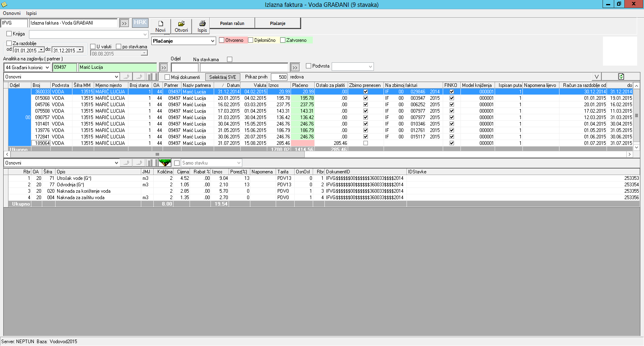
Task: Toggle the Knjiga checkbox
Action: click(x=9, y=34)
